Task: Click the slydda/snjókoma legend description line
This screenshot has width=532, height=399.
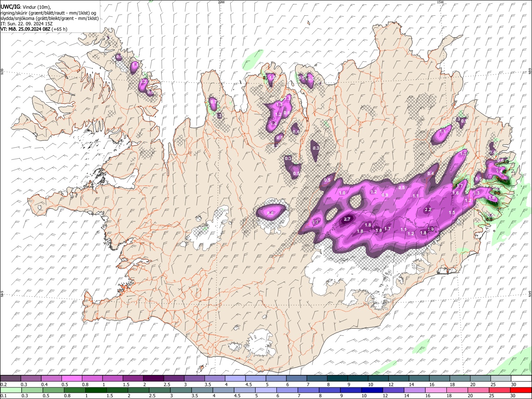Action: pos(49,18)
